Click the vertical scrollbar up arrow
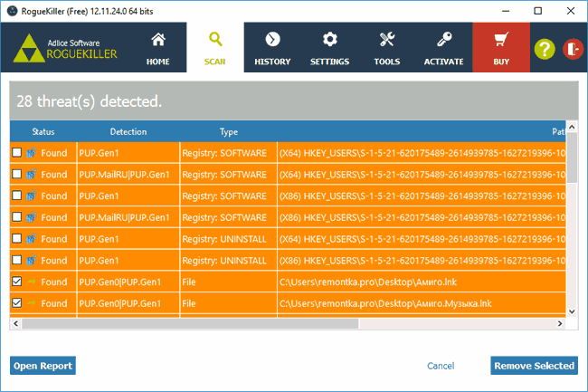 click(x=572, y=127)
